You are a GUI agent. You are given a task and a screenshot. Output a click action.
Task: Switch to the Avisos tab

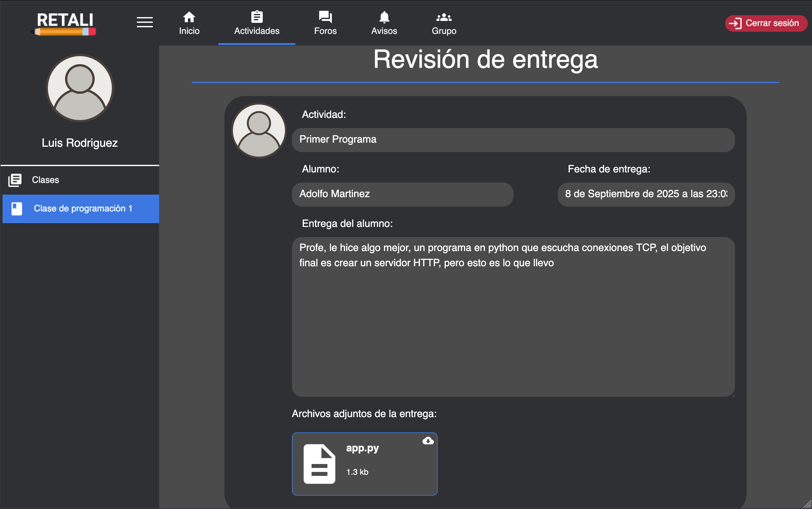click(x=384, y=23)
